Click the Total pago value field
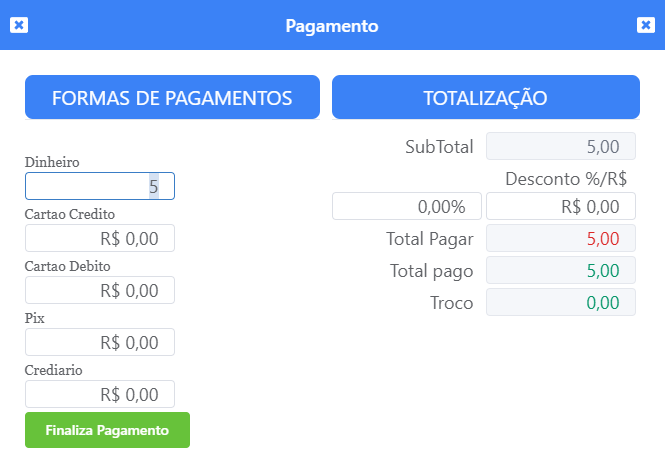665x476 pixels. click(x=560, y=271)
